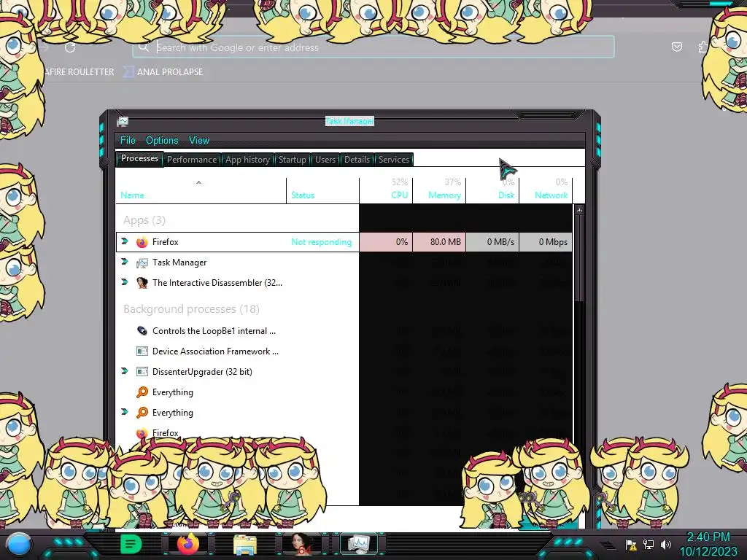This screenshot has height=560, width=747.
Task: Click scrollbar up arrow in process list
Action: (579, 209)
